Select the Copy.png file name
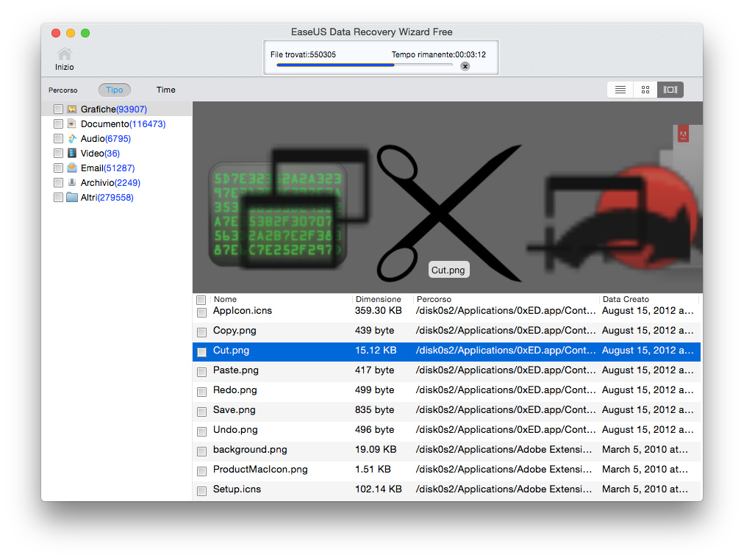The width and height of the screenshot is (744, 560). pyautogui.click(x=235, y=331)
